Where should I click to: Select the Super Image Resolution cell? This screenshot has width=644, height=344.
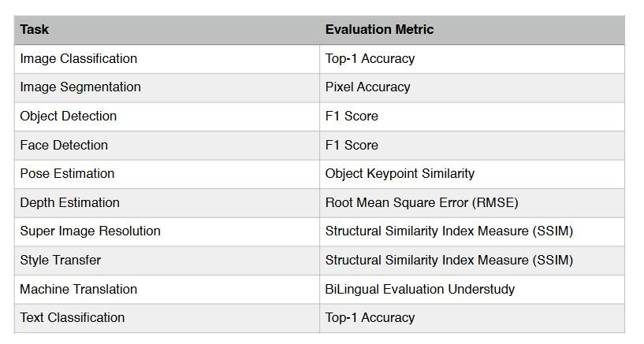pyautogui.click(x=90, y=231)
